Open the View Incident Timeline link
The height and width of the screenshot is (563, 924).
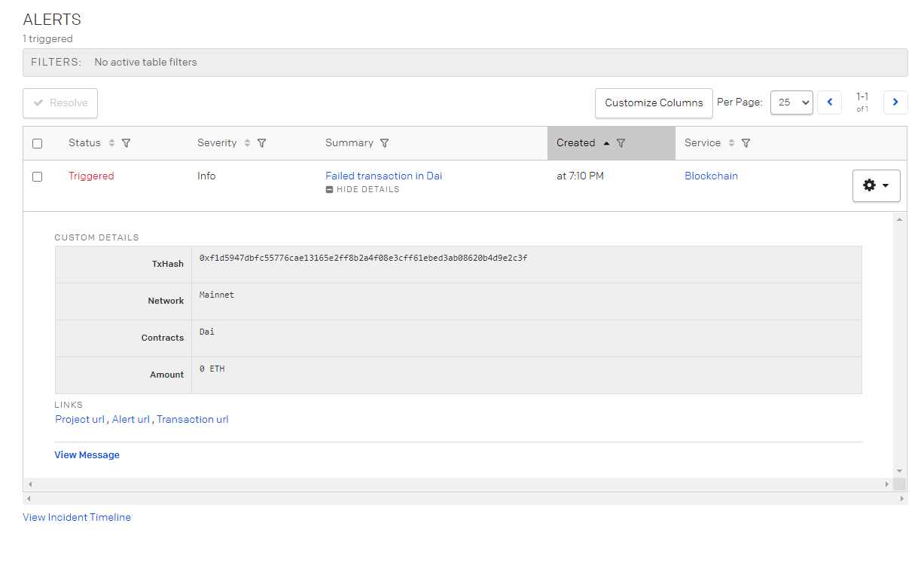coord(77,517)
